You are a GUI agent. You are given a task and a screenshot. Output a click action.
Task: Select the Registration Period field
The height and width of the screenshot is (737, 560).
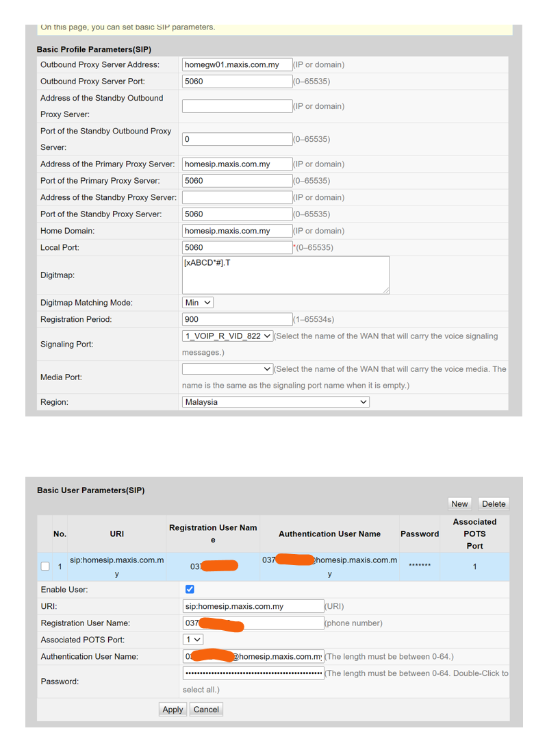[238, 319]
